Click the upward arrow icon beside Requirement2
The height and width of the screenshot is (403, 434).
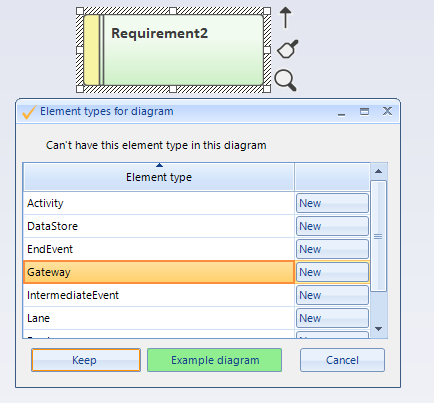click(285, 18)
